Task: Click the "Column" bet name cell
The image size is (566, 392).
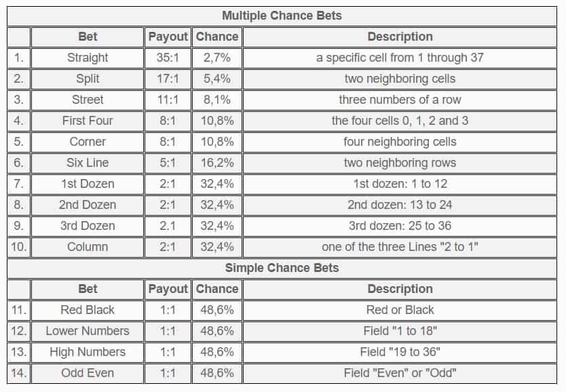Action: [x=88, y=247]
